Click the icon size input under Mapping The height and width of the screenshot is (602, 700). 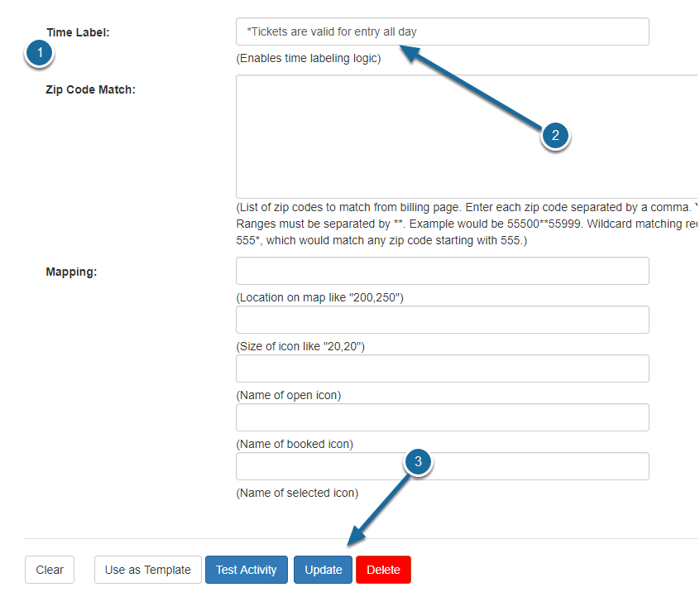tap(442, 320)
